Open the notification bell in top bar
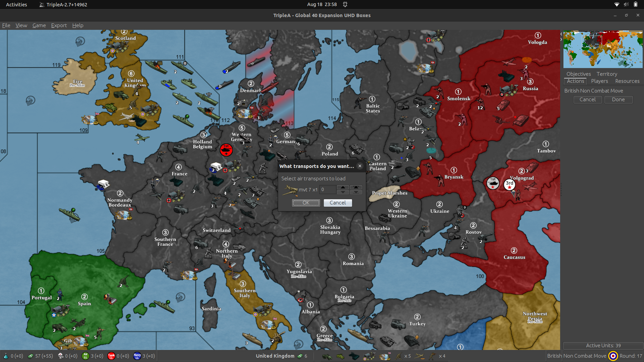 (x=345, y=4)
